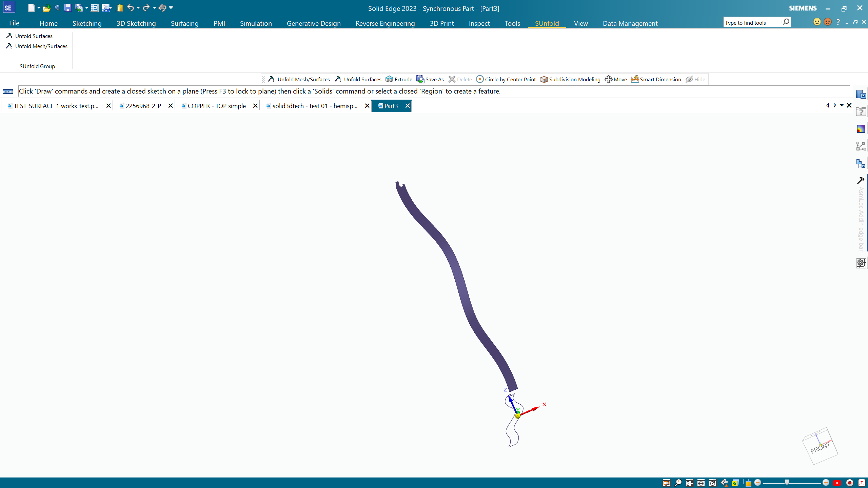Click the Move tool icon
Image resolution: width=868 pixels, height=488 pixels.
(616, 79)
